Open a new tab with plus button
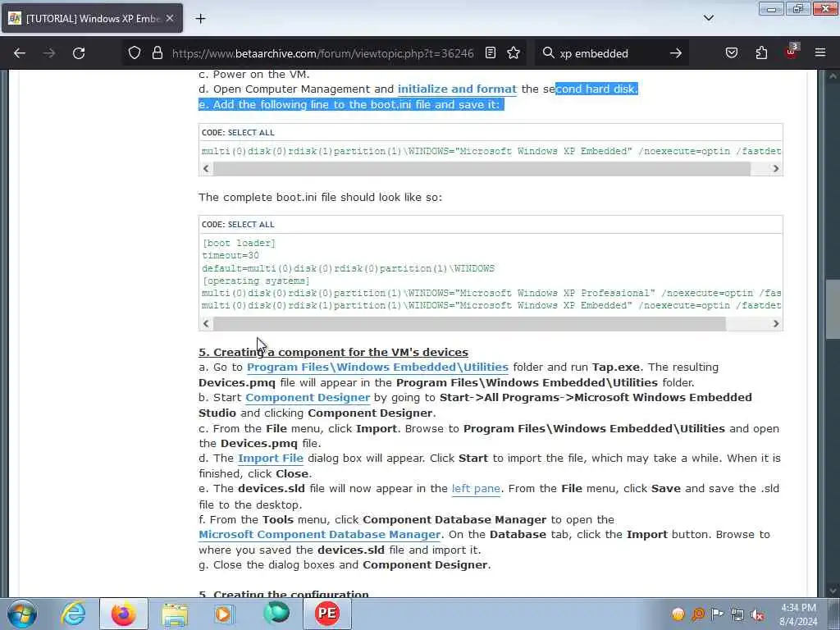Viewport: 840px width, 630px height. pos(200,19)
